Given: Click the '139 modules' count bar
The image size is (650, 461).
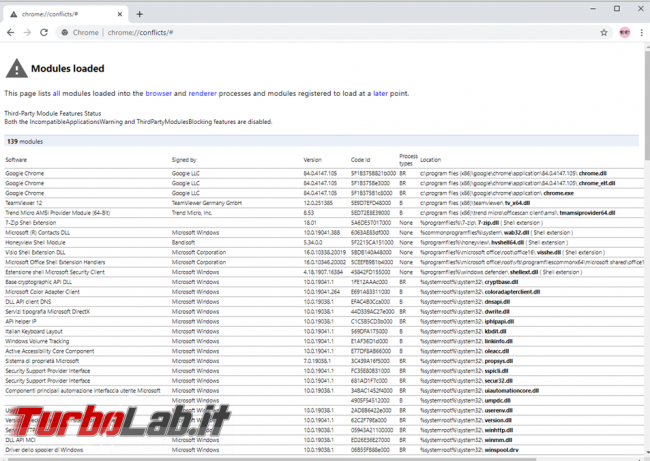Looking at the screenshot, I should tap(321, 141).
